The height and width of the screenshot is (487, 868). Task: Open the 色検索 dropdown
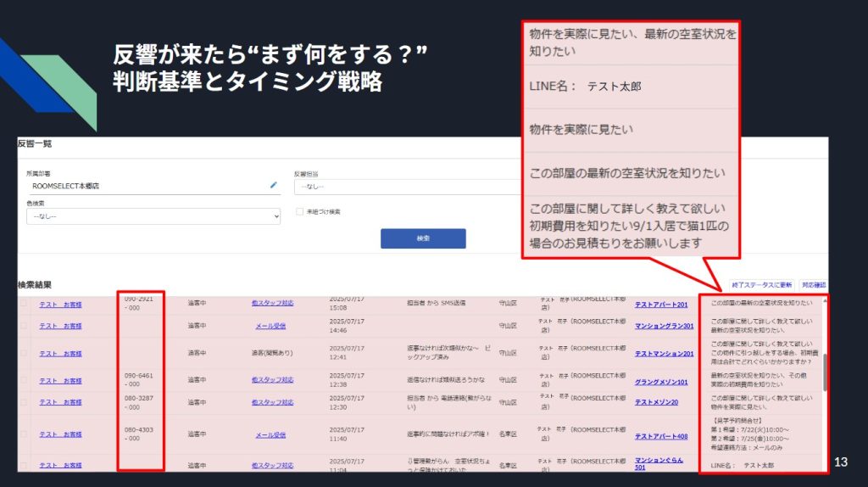click(x=153, y=217)
